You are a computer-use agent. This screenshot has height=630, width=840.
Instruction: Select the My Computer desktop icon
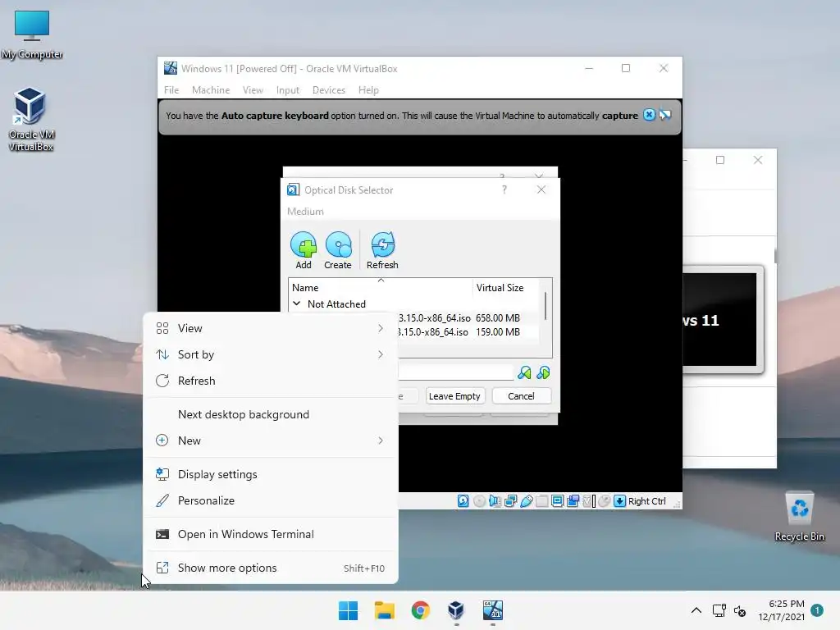coord(32,34)
